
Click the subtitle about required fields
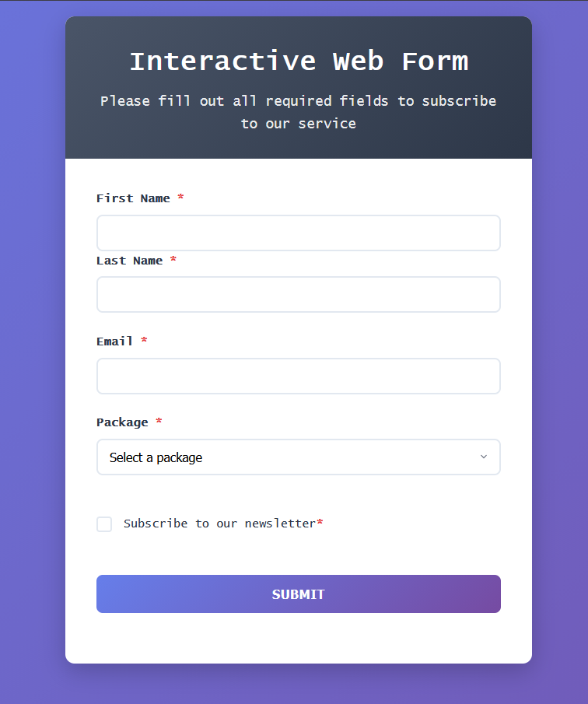(298, 111)
